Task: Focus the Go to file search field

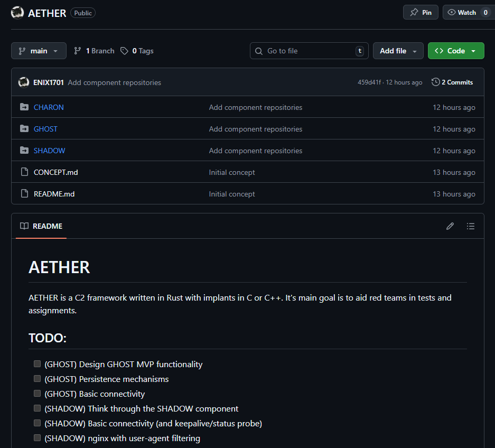Action: click(309, 51)
